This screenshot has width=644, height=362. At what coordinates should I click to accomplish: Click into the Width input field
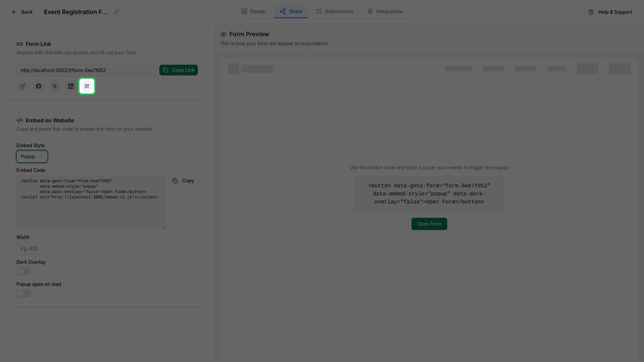pos(107,249)
